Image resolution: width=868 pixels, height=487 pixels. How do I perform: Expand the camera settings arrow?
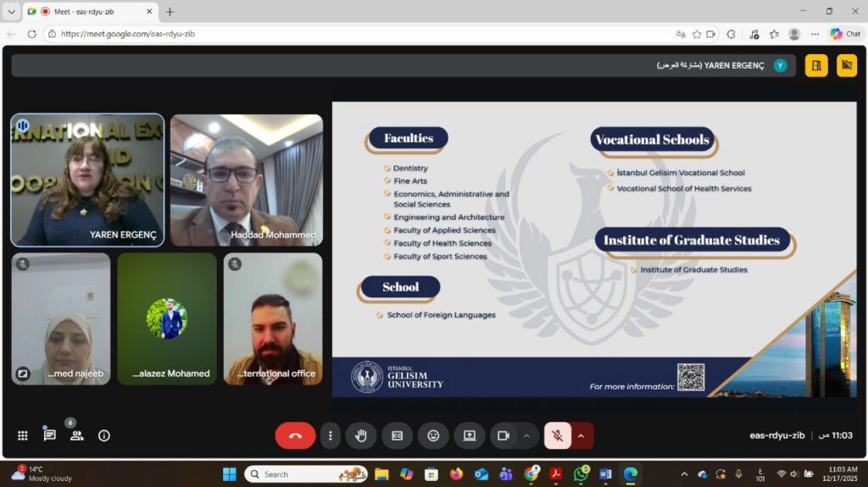pos(526,435)
